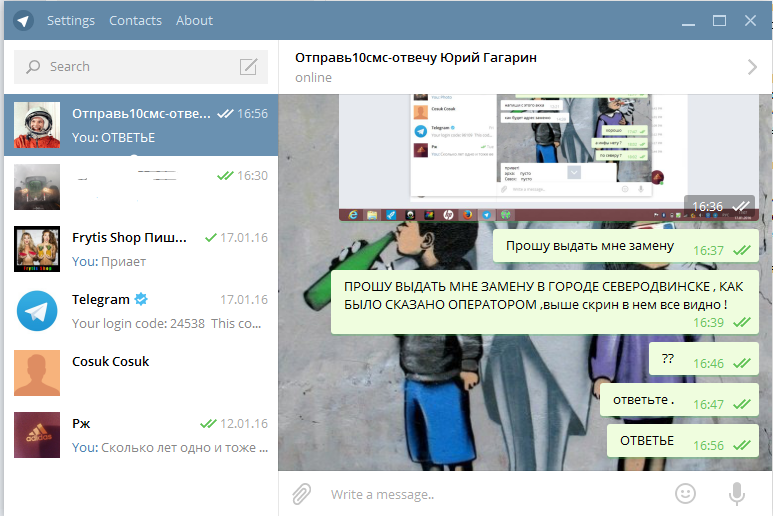Click the online status text
The height and width of the screenshot is (516, 773).
tap(314, 78)
